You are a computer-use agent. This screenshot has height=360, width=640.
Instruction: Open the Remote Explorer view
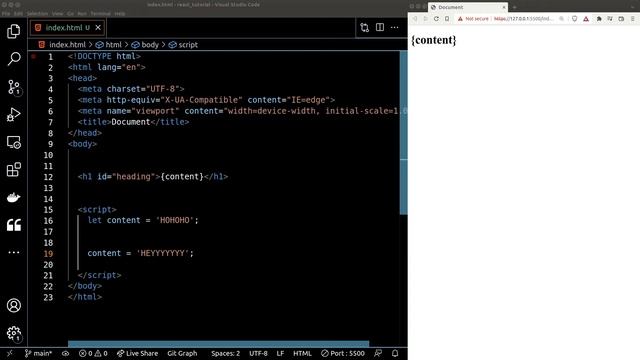coord(13,142)
